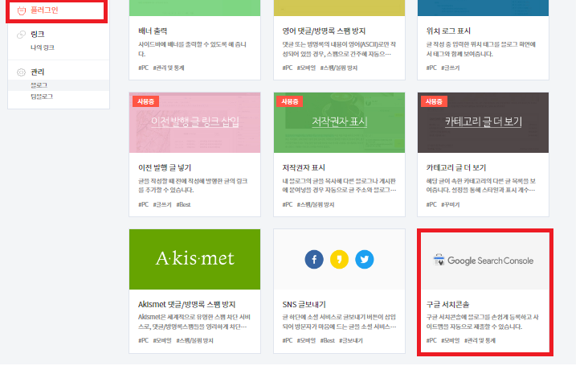The height and width of the screenshot is (370, 588).
Task: Click the Google Search Console logo
Action: tap(483, 261)
